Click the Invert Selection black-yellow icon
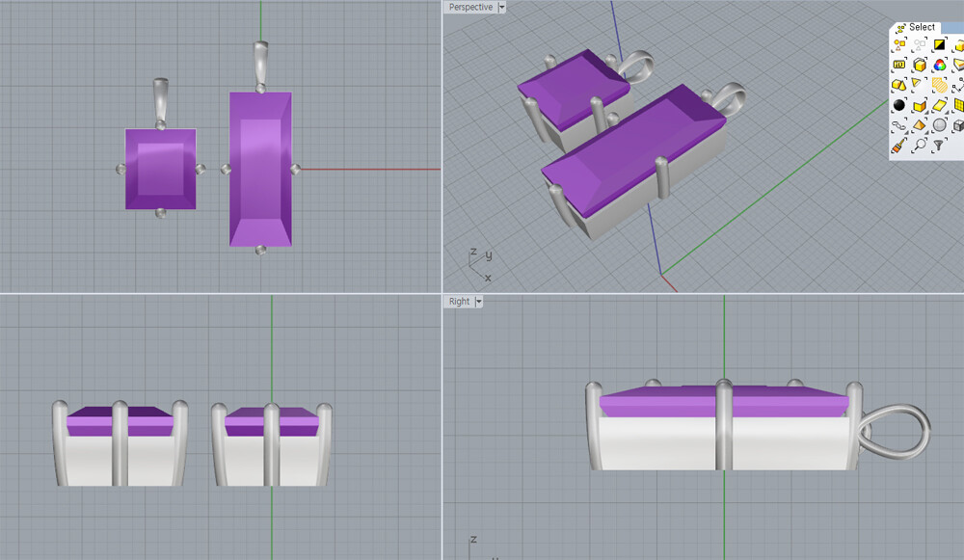This screenshot has height=560, width=964. coord(939,44)
